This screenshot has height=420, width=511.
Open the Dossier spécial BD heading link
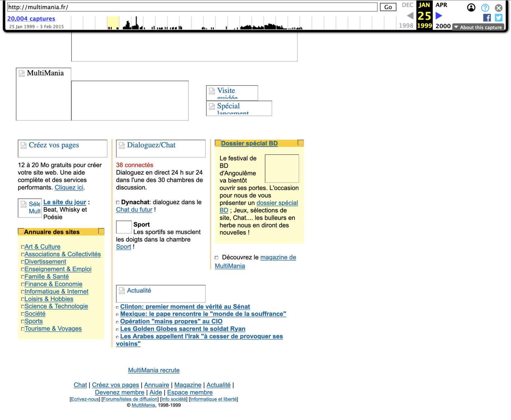point(249,143)
